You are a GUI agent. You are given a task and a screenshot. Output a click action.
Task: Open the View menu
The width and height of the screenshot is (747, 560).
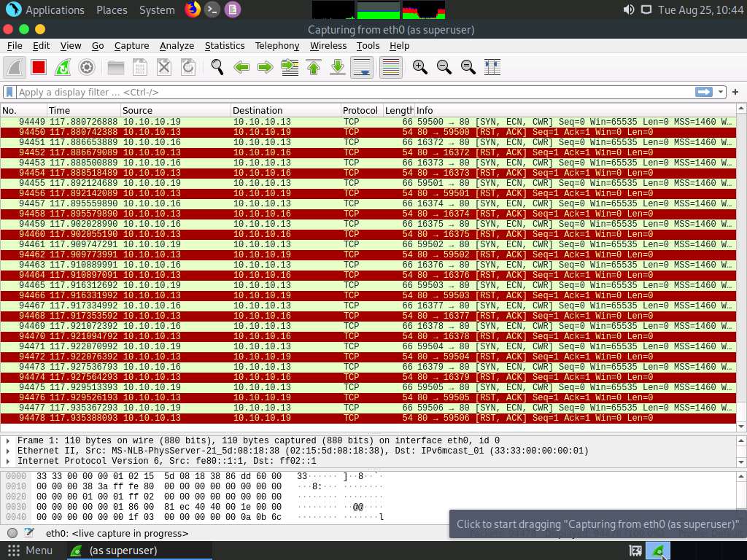(x=71, y=46)
